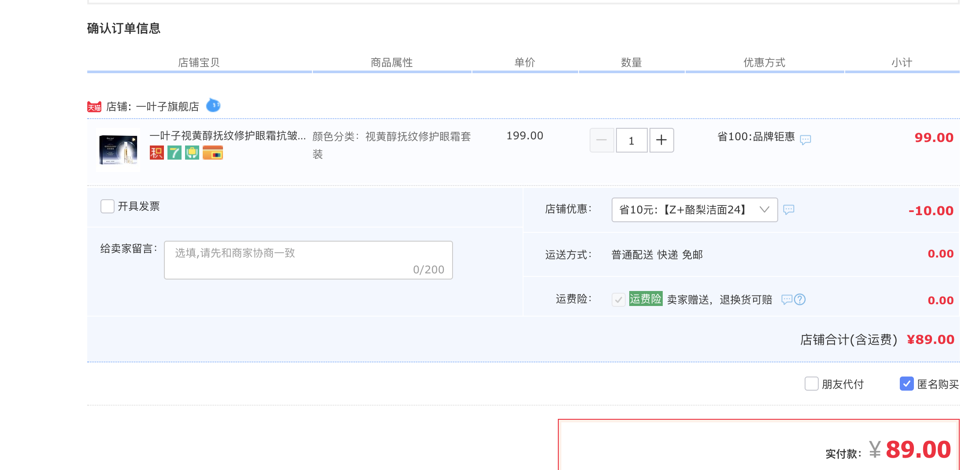This screenshot has width=980, height=470.
Task: Uncheck the 匿名购买 checkbox
Action: (907, 384)
